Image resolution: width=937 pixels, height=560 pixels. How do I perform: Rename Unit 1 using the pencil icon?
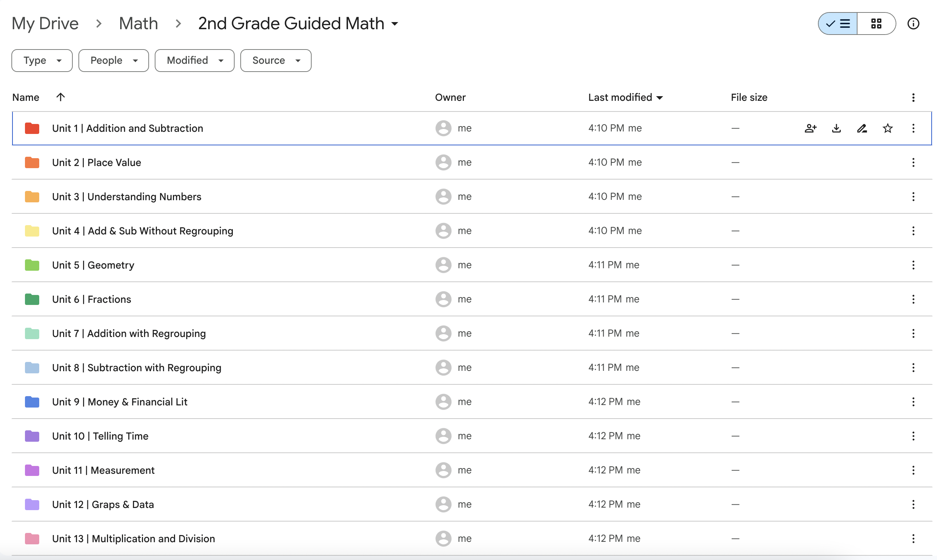pyautogui.click(x=862, y=128)
